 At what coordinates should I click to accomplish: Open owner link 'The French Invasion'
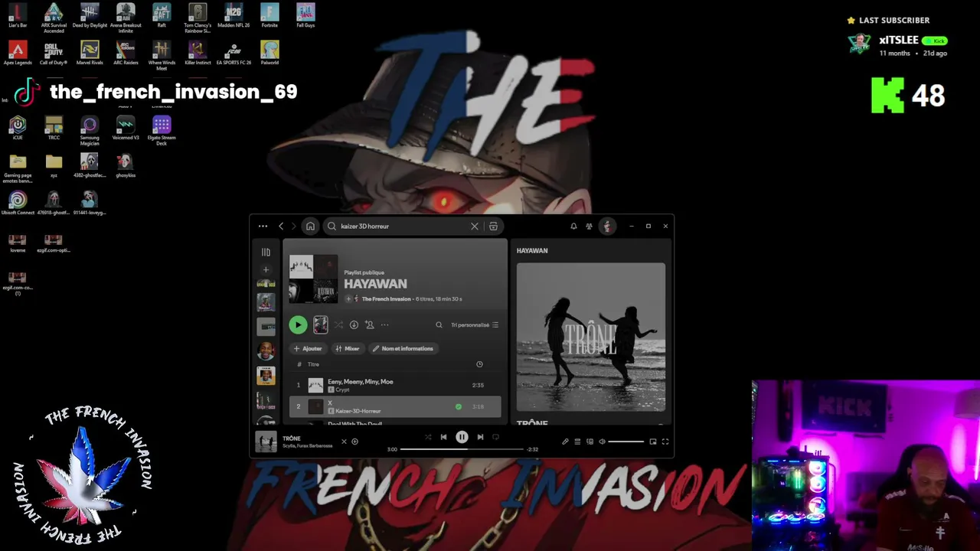pyautogui.click(x=386, y=299)
